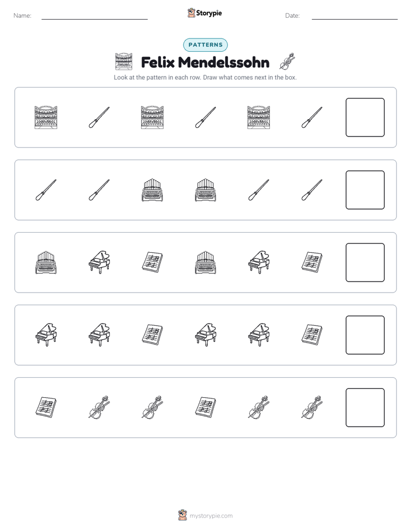Click the Storypie logo at top
This screenshot has width=411, height=532.
204,13
